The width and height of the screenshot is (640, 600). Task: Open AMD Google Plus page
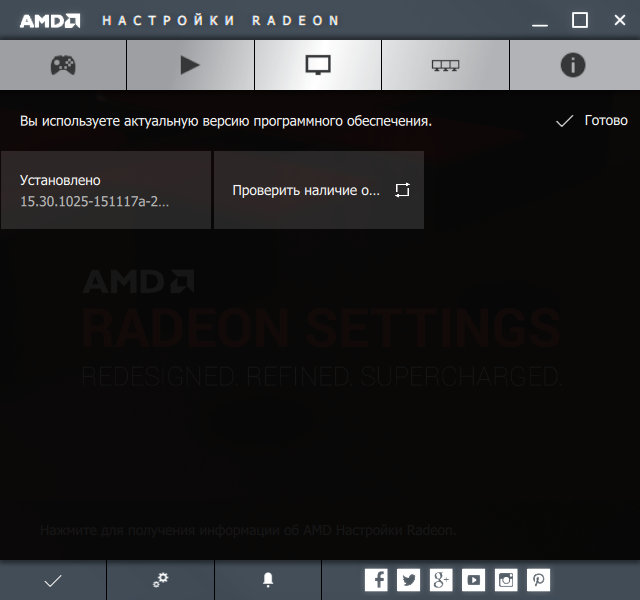pyautogui.click(x=441, y=580)
